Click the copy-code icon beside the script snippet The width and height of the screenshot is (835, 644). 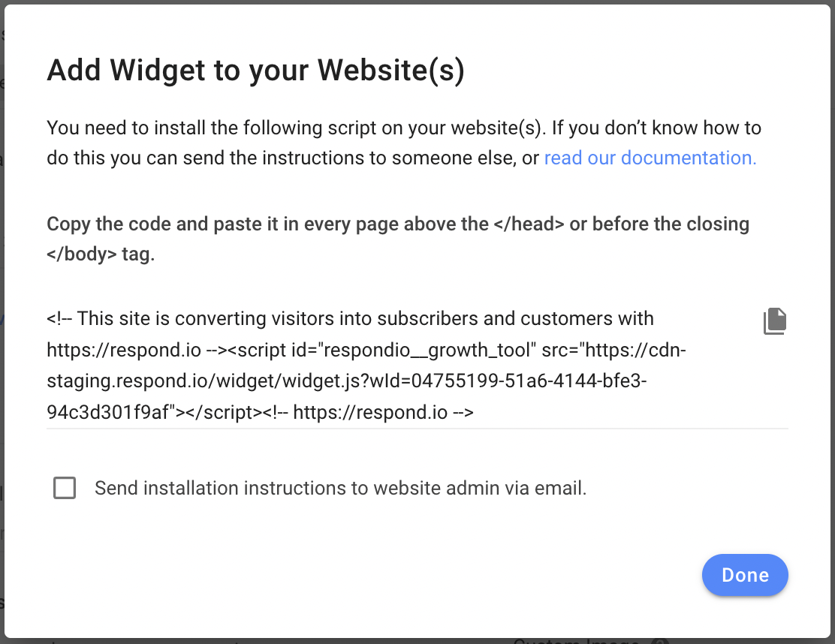pyautogui.click(x=774, y=320)
